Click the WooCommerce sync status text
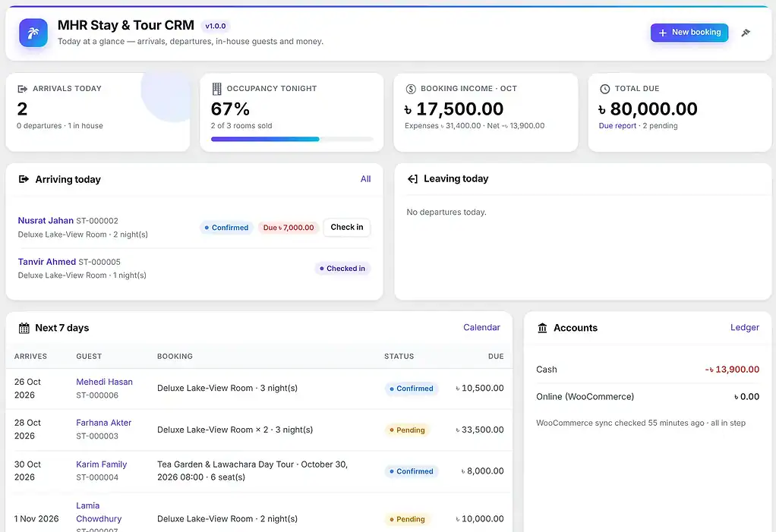Viewport: 776px width, 532px height. point(641,423)
